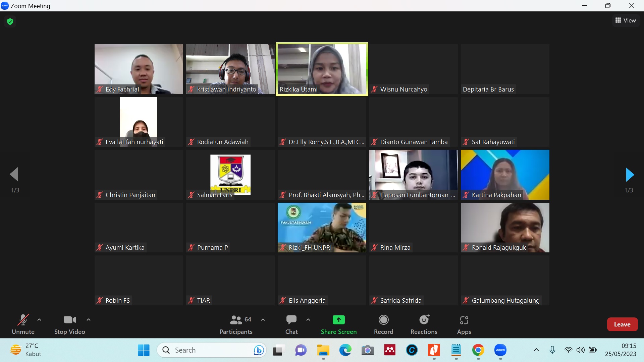Expand video options arrow beside Stop Video
Image resolution: width=644 pixels, height=362 pixels.
click(89, 320)
